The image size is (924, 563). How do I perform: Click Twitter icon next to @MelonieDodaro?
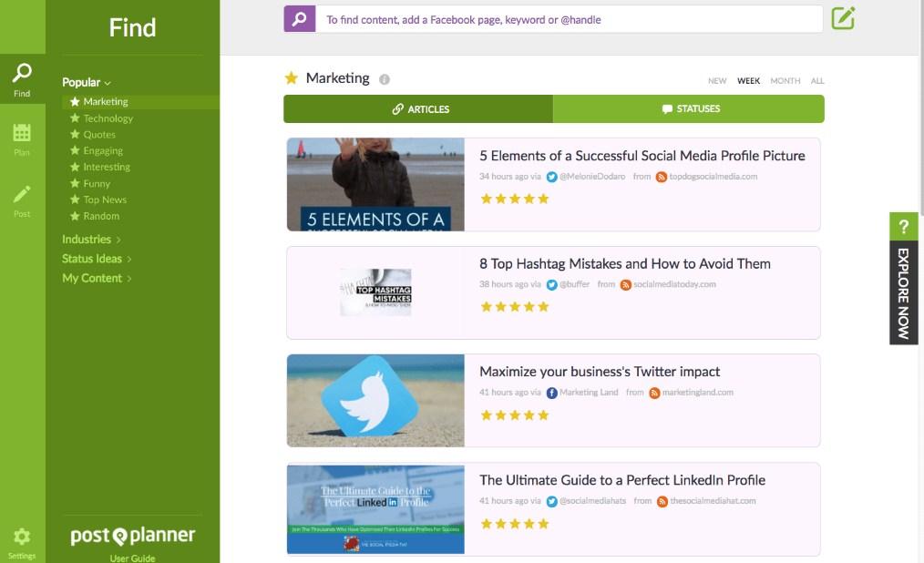(551, 177)
